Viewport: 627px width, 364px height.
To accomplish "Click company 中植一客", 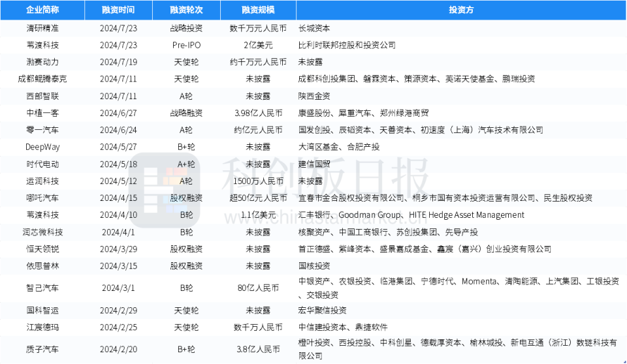I will click(42, 113).
